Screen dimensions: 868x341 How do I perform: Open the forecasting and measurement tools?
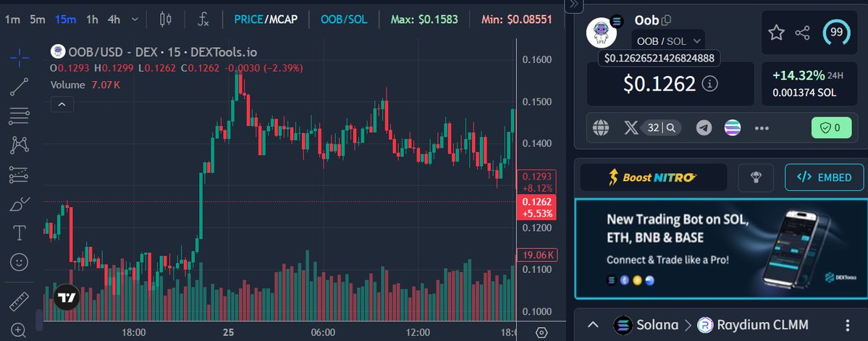click(x=20, y=175)
